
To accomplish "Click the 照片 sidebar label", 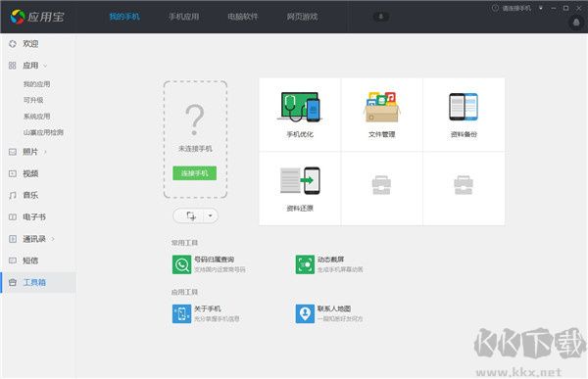I will 30,152.
